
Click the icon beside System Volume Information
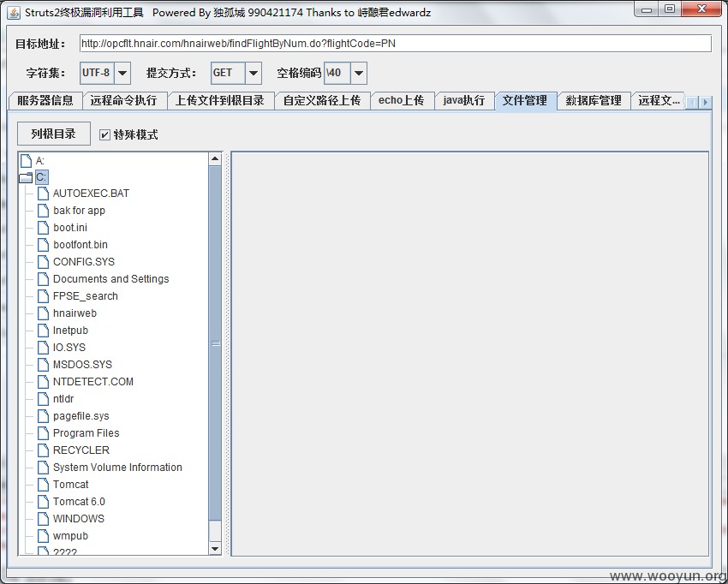pos(43,468)
